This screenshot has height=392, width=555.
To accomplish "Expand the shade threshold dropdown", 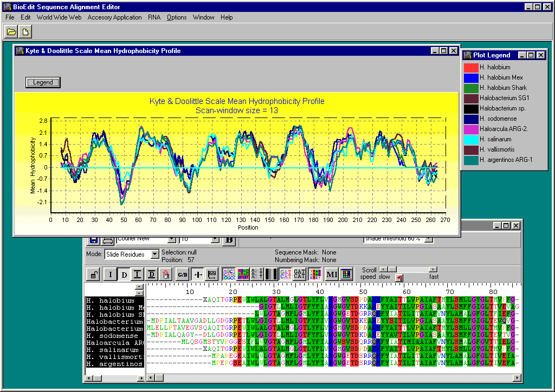I will pyautogui.click(x=429, y=239).
